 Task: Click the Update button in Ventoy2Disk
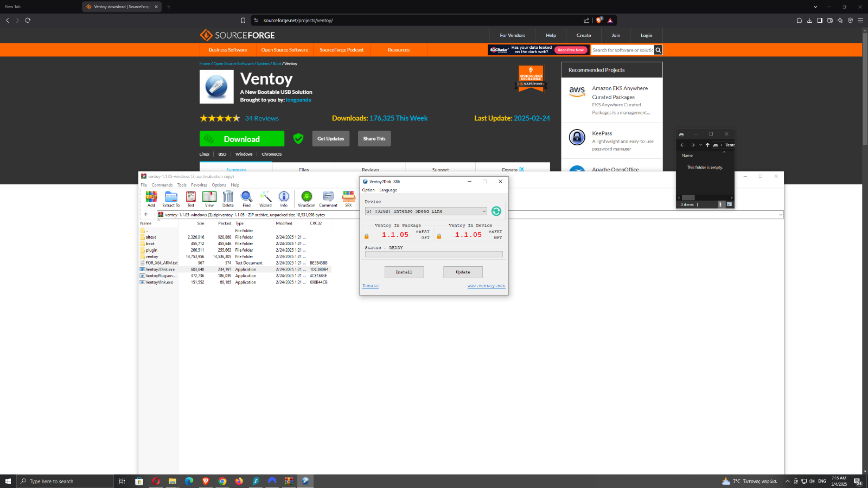tap(463, 272)
